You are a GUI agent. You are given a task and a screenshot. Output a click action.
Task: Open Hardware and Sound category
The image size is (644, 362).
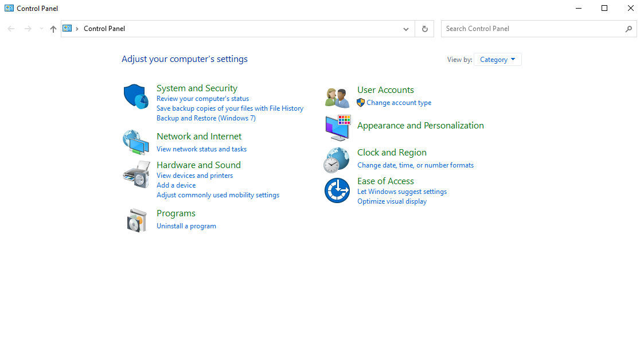[x=198, y=165]
